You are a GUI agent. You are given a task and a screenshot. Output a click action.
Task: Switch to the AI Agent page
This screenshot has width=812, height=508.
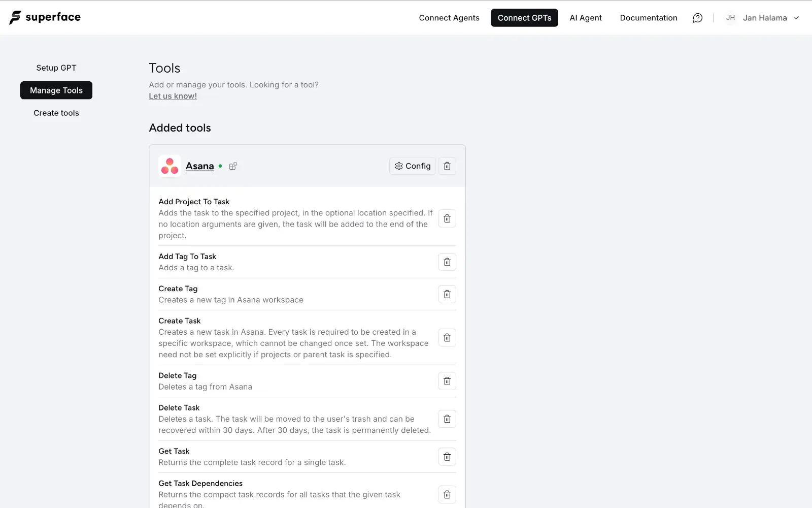pyautogui.click(x=585, y=18)
